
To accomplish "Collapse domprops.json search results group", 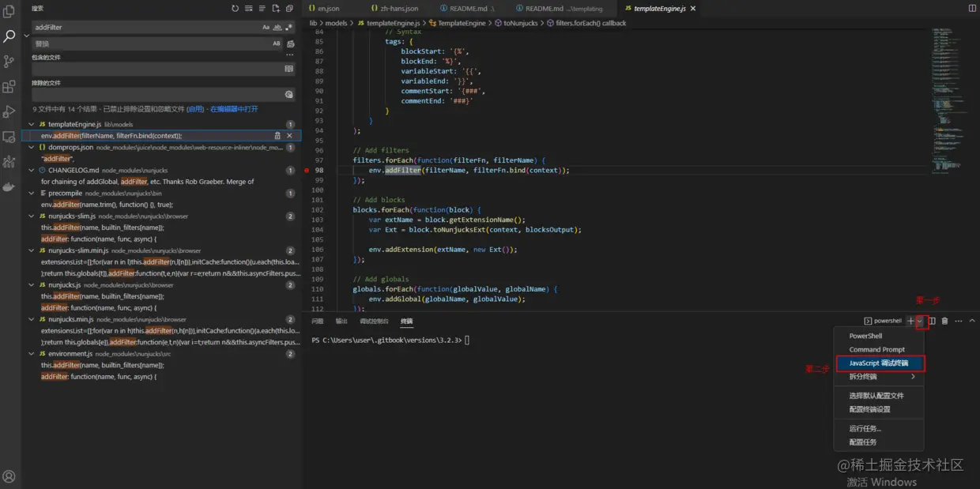I will click(32, 147).
